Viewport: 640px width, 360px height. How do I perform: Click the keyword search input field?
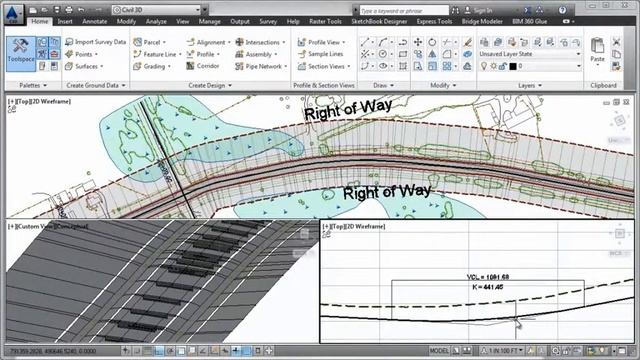404,10
